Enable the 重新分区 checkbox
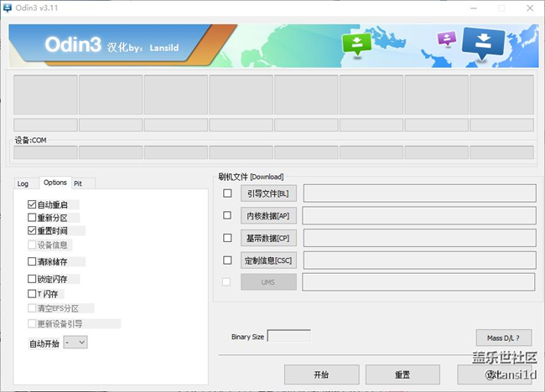 pyautogui.click(x=32, y=218)
